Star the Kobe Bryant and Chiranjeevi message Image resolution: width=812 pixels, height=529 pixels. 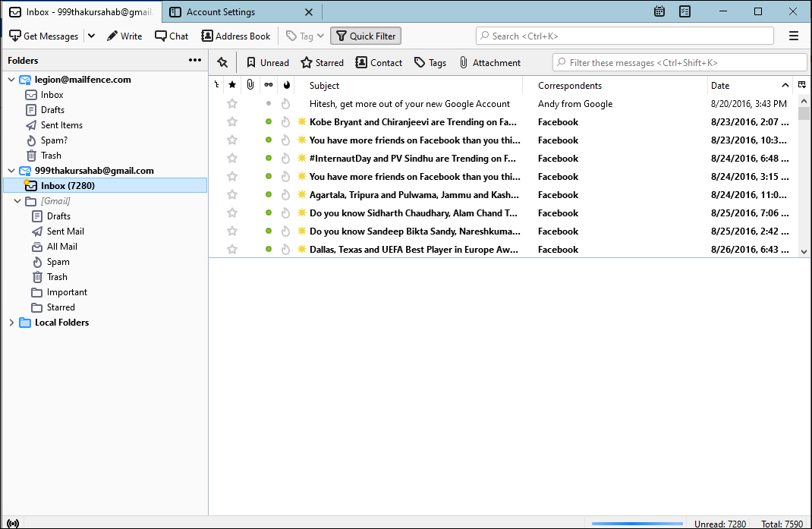pyautogui.click(x=232, y=121)
